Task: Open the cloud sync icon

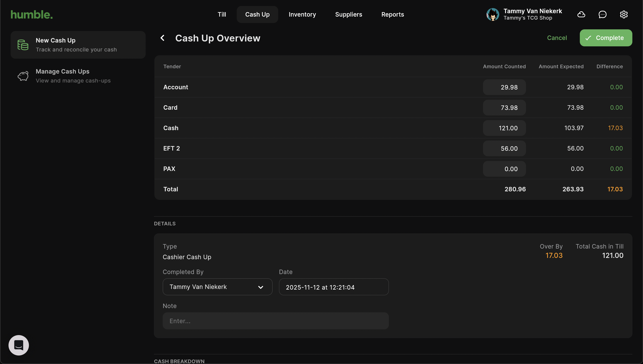Action: coord(581,14)
